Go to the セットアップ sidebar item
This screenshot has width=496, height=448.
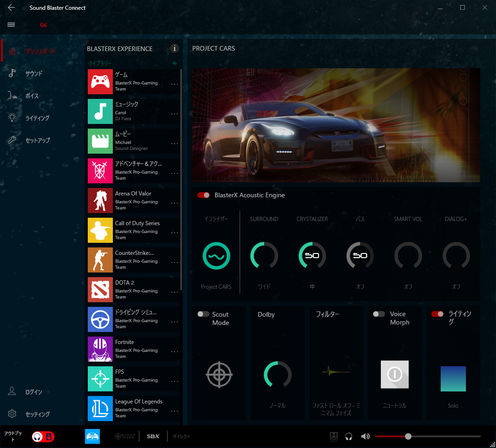(x=37, y=140)
